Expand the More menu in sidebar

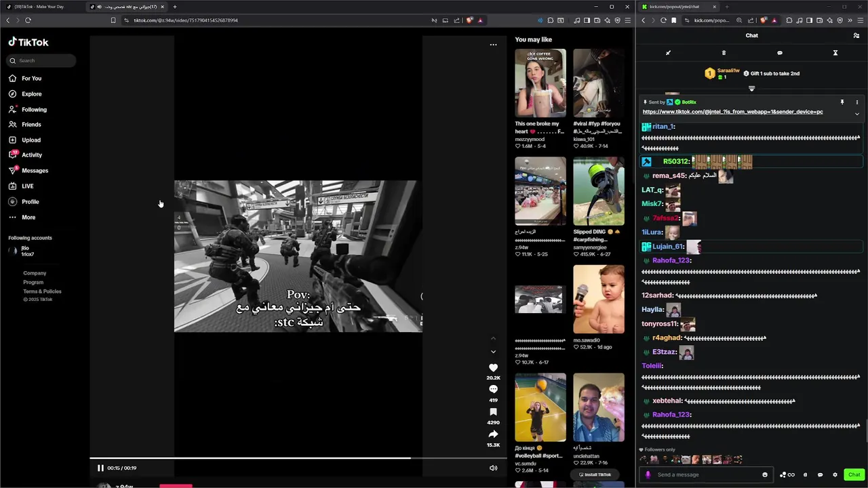(x=22, y=218)
